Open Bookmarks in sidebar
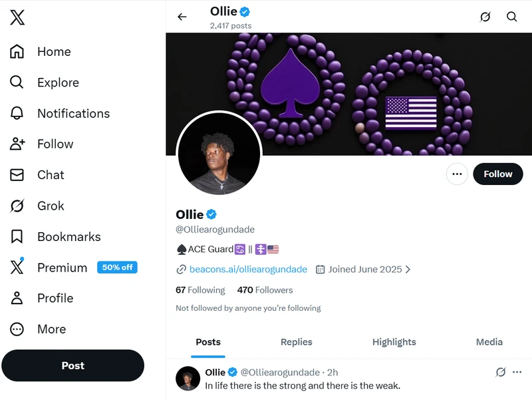Viewport: 532px width, 400px height. coord(55,237)
